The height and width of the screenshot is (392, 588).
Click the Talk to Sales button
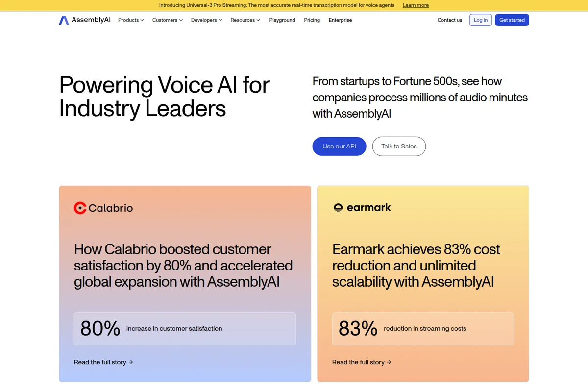click(399, 146)
